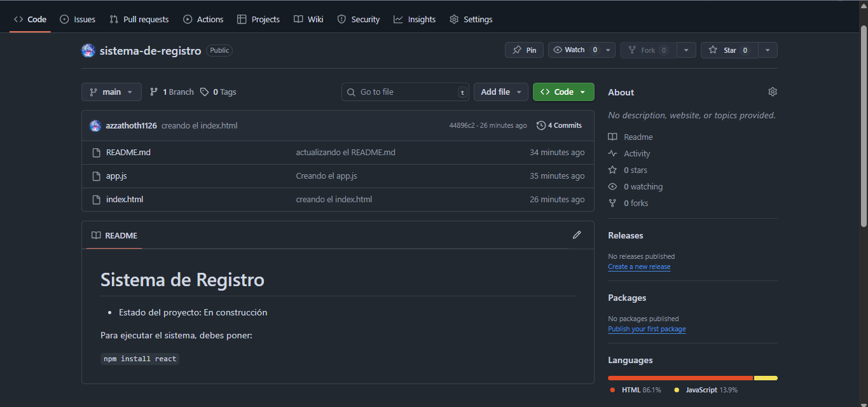Open azzathoth1126 user profile link
This screenshot has height=407, width=868.
point(132,125)
